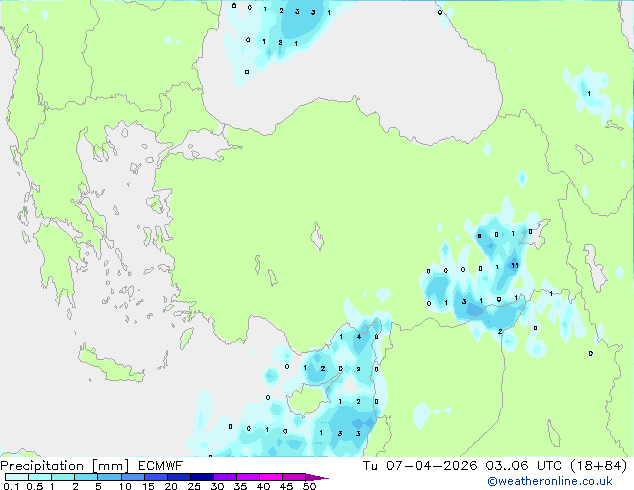Image resolution: width=634 pixels, height=490 pixels.
Task: Select the legend swatch between 20 and 25
Action: click(x=179, y=477)
